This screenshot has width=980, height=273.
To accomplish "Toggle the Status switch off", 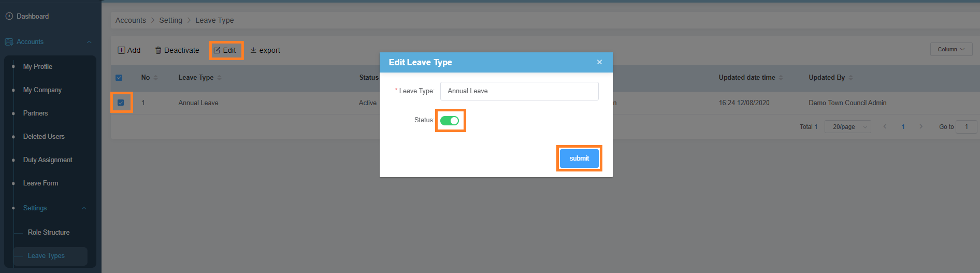I will (449, 121).
